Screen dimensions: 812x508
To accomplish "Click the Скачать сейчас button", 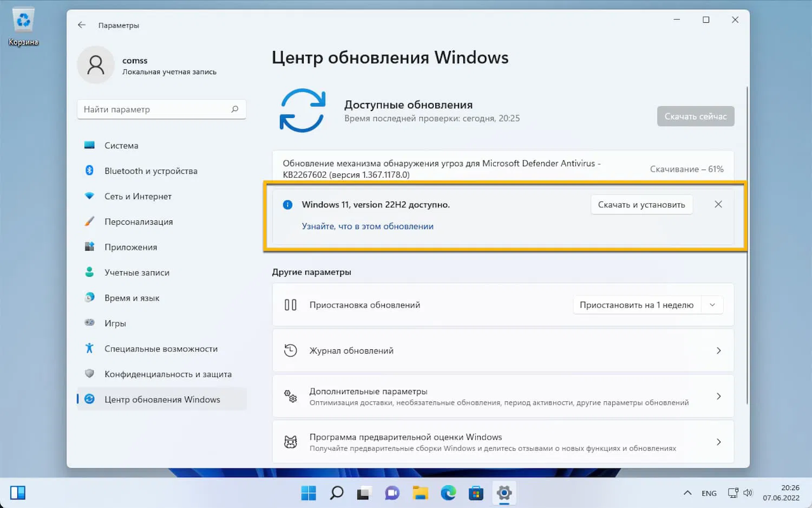I will tap(696, 116).
